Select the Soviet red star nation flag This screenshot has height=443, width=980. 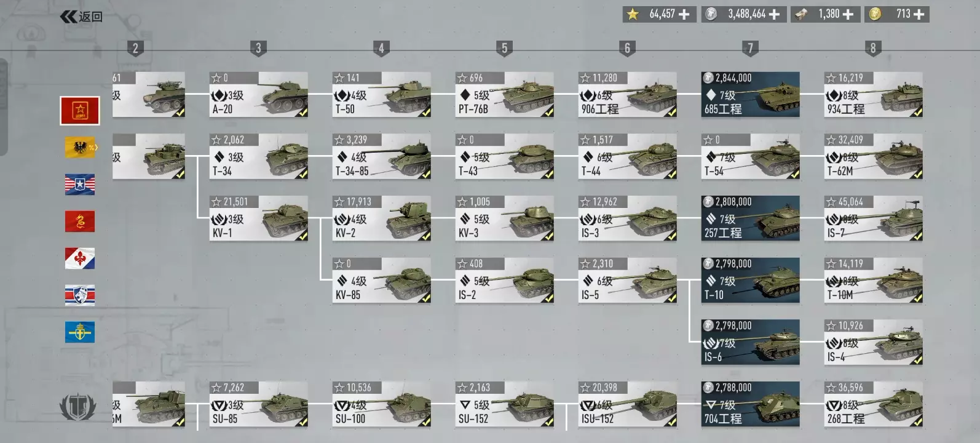click(x=80, y=111)
